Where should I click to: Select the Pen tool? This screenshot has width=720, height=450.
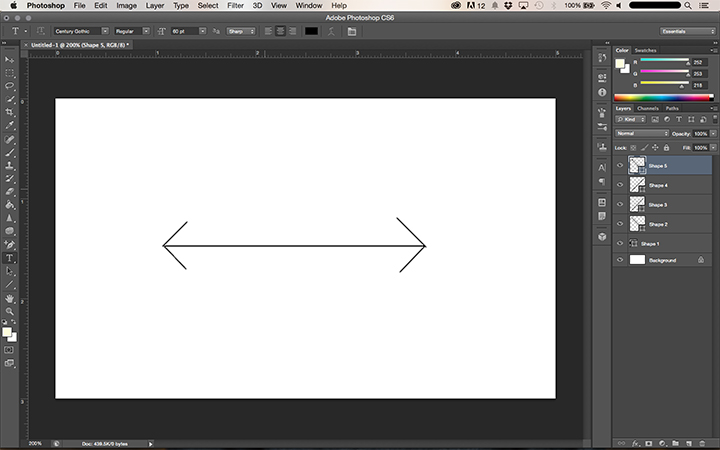pos(9,245)
